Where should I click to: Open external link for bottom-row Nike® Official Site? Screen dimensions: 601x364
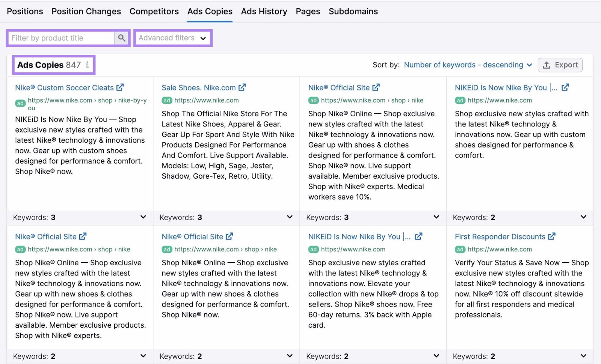(x=82, y=236)
